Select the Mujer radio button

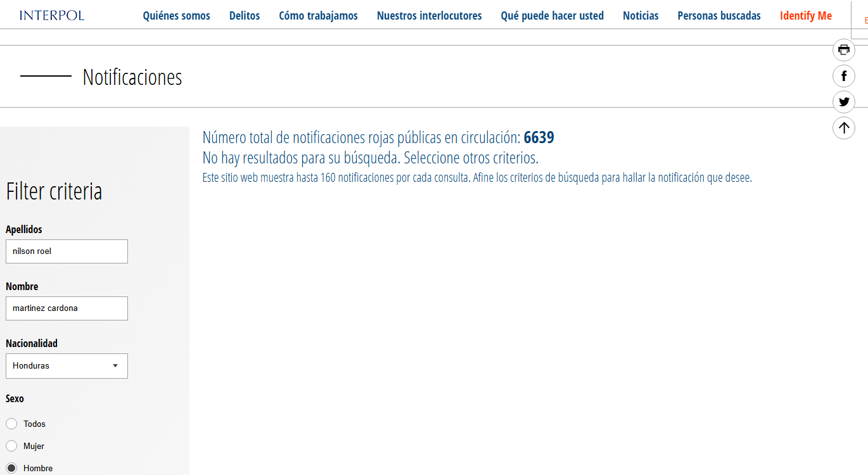[x=11, y=446]
